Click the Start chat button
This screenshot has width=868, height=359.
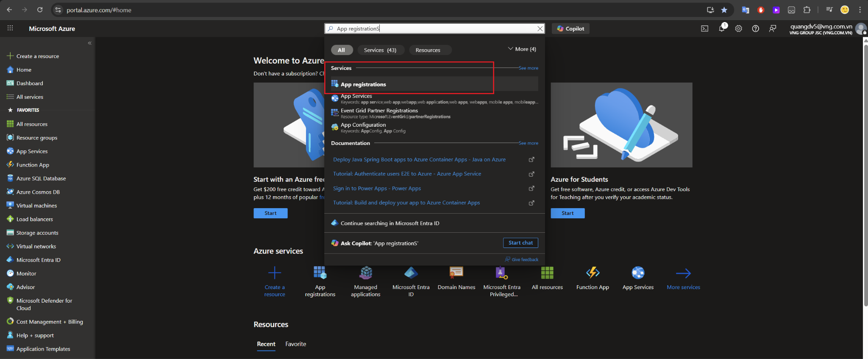point(520,243)
